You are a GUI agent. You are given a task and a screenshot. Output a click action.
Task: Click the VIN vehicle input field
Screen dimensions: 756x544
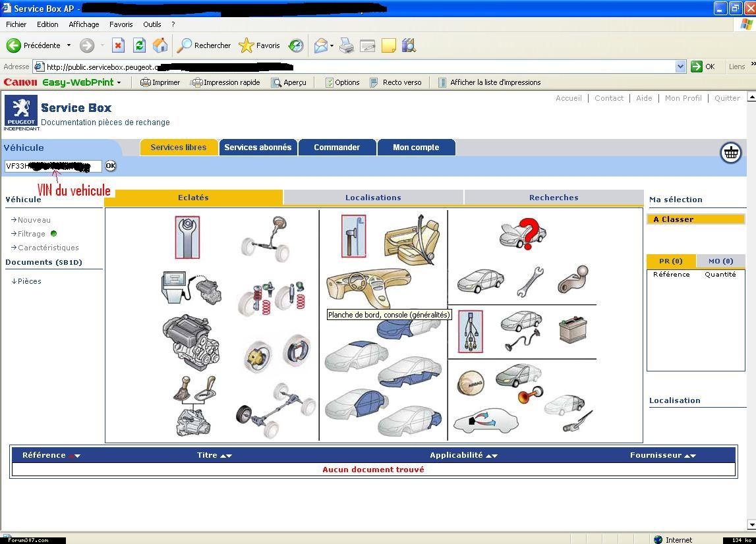(x=53, y=166)
